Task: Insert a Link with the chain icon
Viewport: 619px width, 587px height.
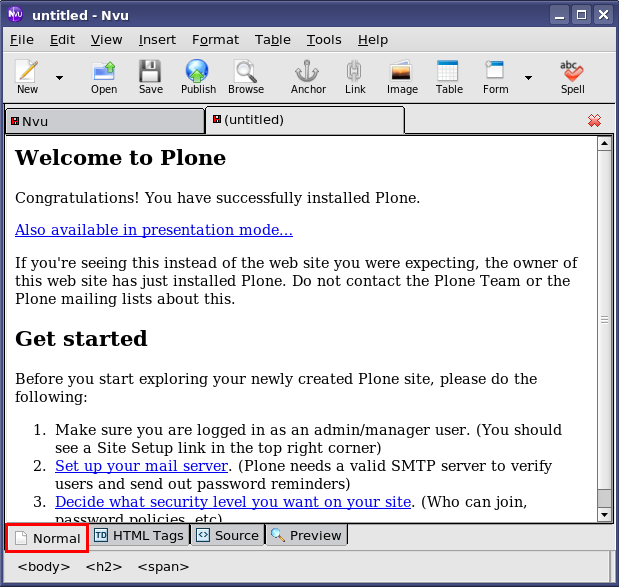Action: coord(355,77)
